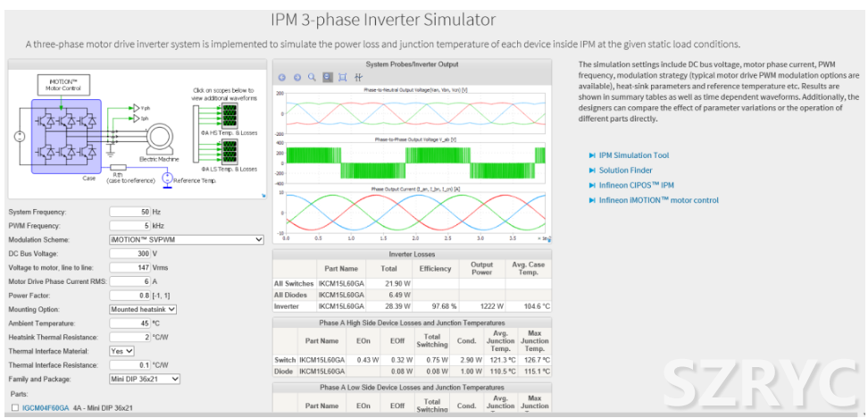868x418 pixels.
Task: Open the Solution Finder link
Action: (625, 171)
